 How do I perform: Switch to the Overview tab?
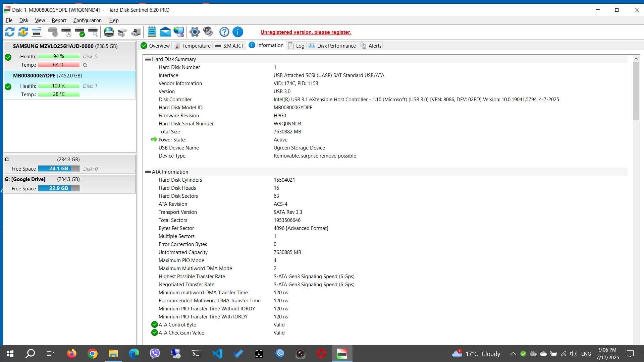(155, 46)
